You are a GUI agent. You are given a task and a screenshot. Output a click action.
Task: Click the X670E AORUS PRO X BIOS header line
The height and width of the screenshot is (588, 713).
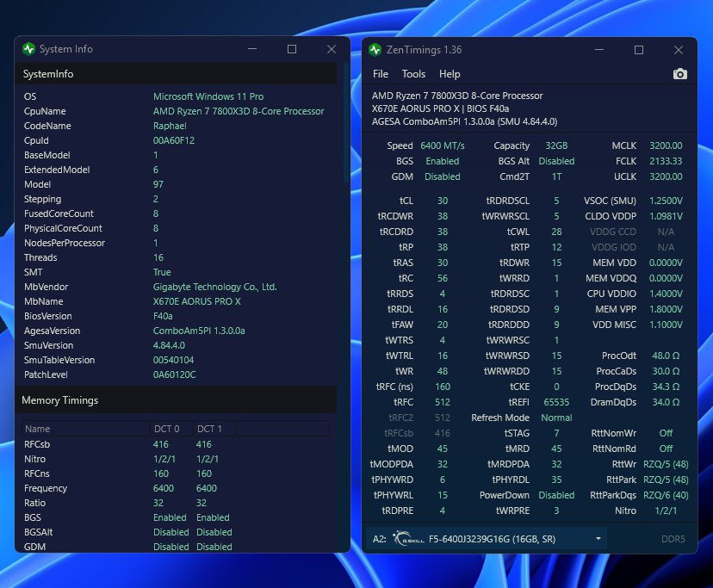440,108
